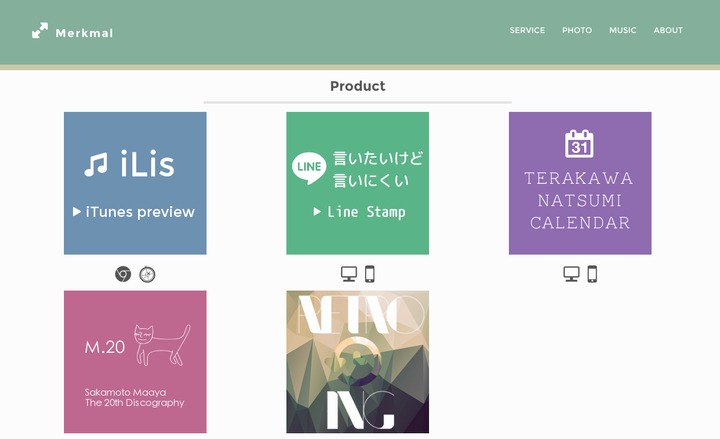The width and height of the screenshot is (720, 439).
Task: Click the Chrome icon below iLis tile
Action: click(123, 274)
